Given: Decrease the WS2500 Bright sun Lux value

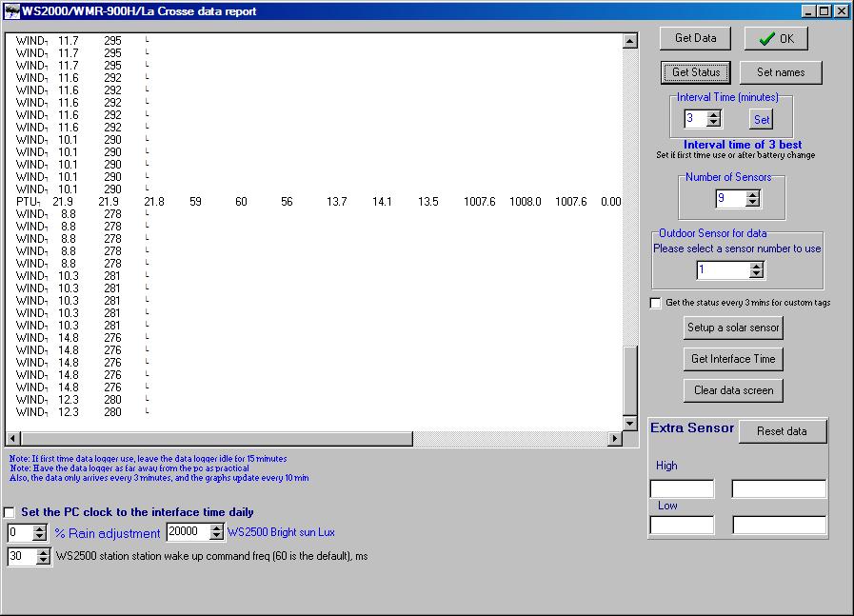Looking at the screenshot, I should 216,536.
